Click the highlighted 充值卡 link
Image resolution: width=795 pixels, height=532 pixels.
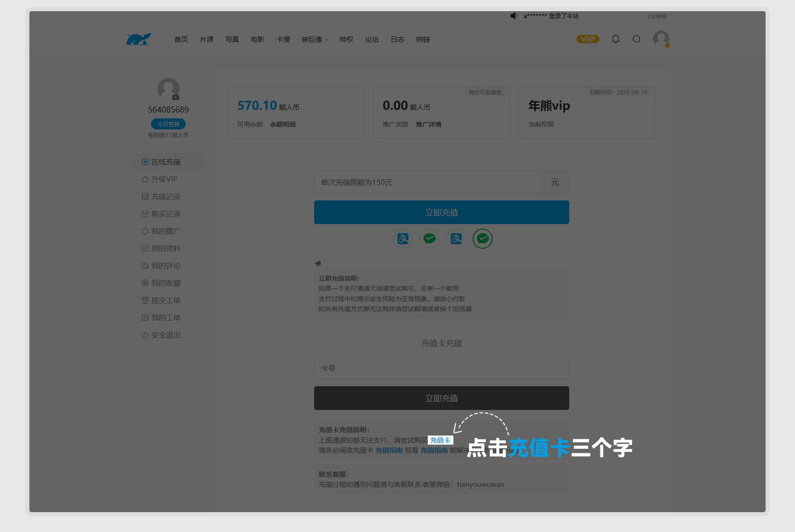pos(440,440)
